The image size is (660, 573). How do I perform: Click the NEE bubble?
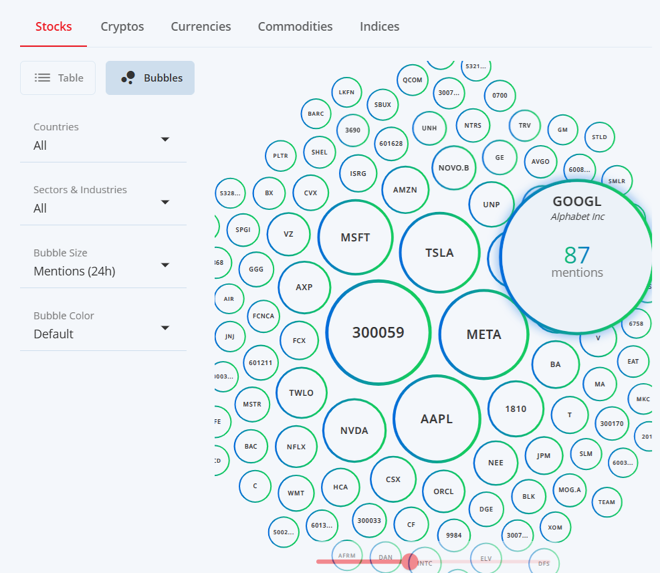[x=496, y=463]
